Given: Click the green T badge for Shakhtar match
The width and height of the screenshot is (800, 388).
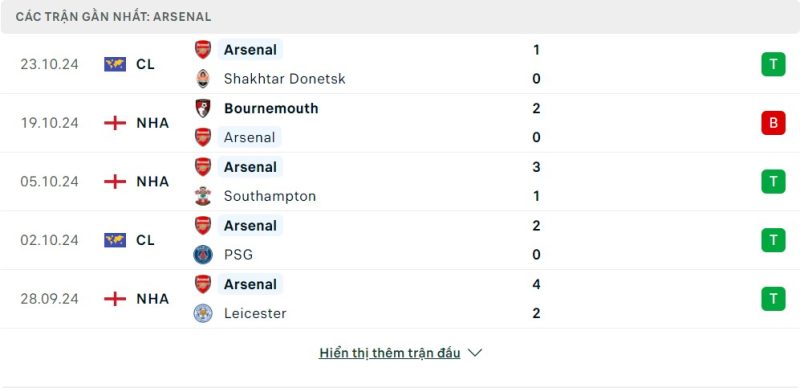Looking at the screenshot, I should point(773,64).
